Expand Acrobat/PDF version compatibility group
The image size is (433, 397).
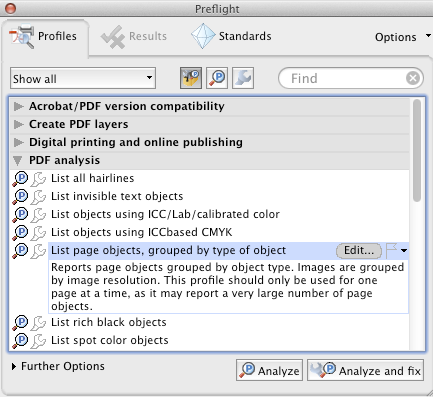tap(18, 107)
